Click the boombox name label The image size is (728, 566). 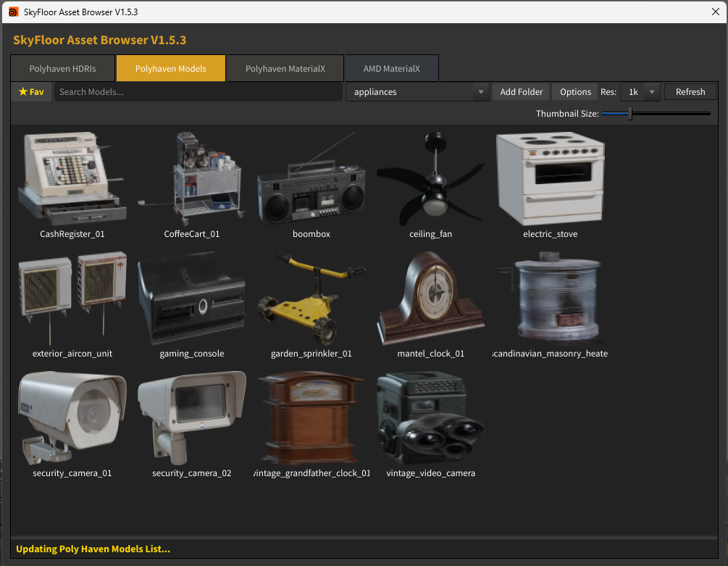(x=311, y=234)
